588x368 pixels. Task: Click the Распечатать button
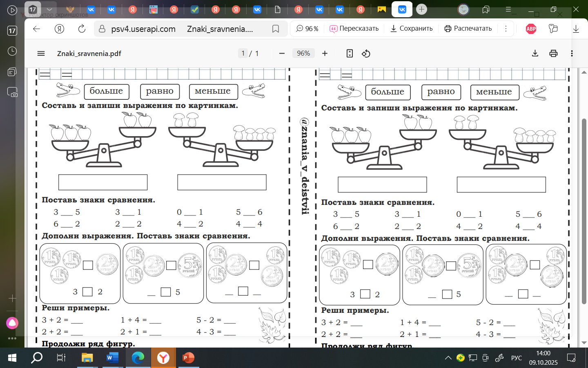tap(468, 29)
